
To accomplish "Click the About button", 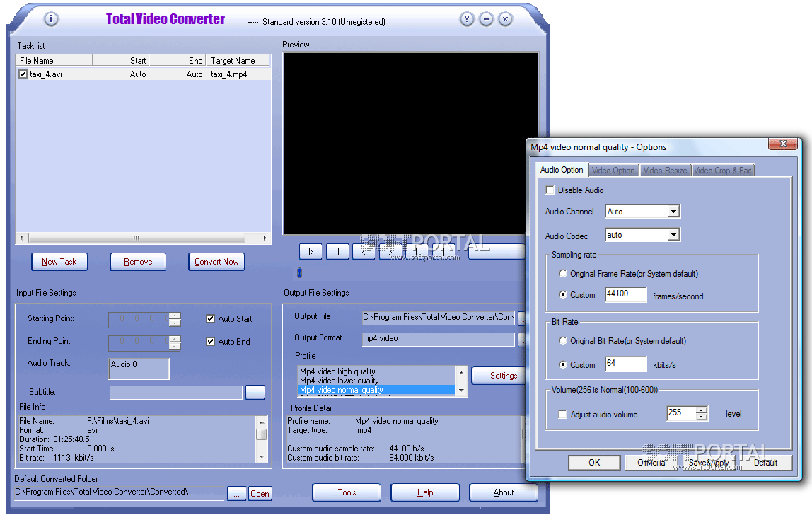I will [504, 492].
